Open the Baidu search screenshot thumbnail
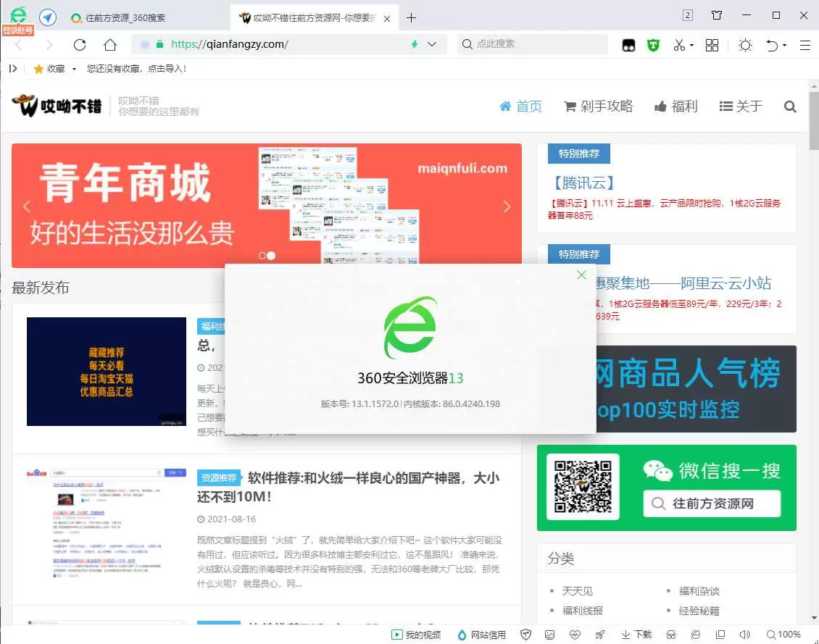This screenshot has height=644, width=819. pos(107,524)
